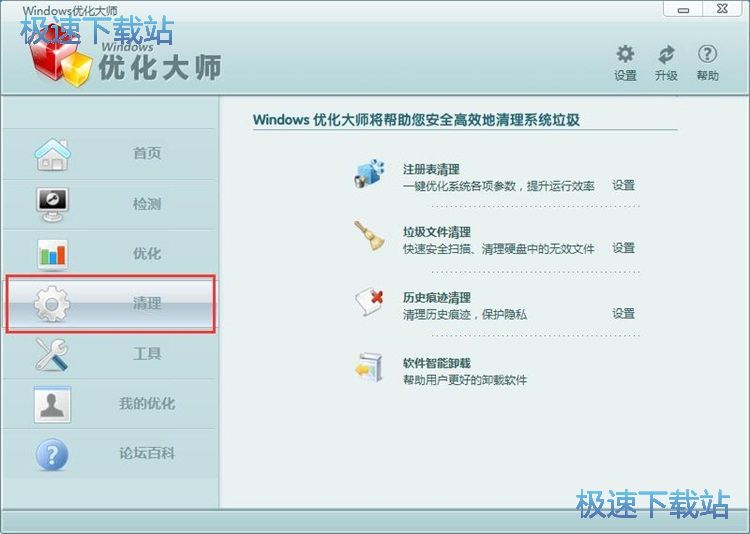The width and height of the screenshot is (750, 534).
Task: Click the 注册表清理 registry cubes icon
Action: pyautogui.click(x=369, y=174)
